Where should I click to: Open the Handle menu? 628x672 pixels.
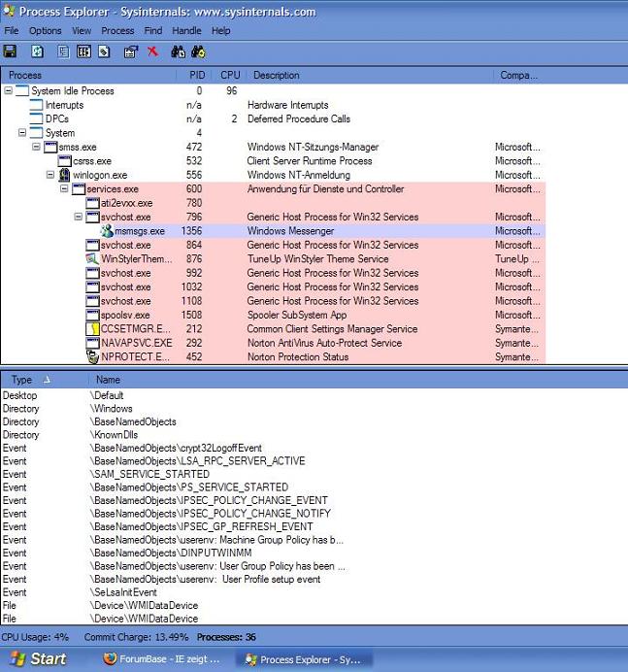click(x=186, y=31)
